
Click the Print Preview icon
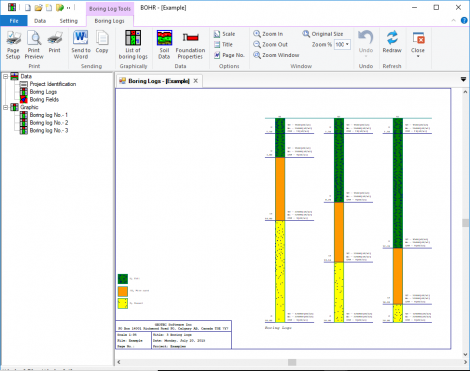tap(34, 45)
